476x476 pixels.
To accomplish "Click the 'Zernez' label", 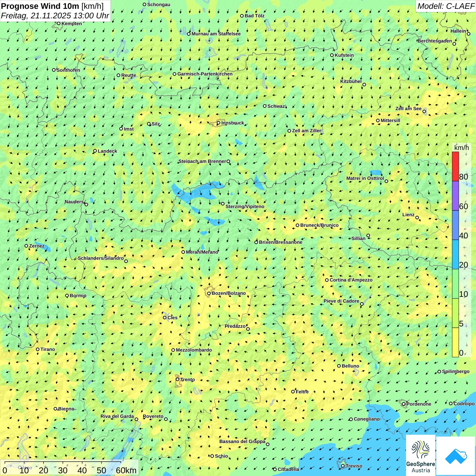I will point(37,246).
